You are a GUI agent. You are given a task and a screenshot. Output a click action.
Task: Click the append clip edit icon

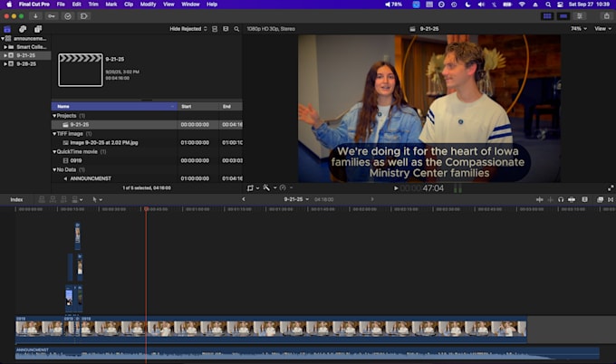(63, 199)
